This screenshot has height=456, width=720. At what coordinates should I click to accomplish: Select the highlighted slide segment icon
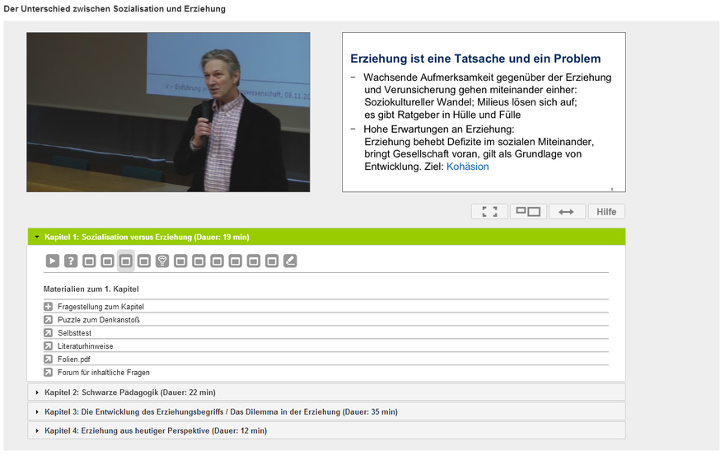pos(126,261)
